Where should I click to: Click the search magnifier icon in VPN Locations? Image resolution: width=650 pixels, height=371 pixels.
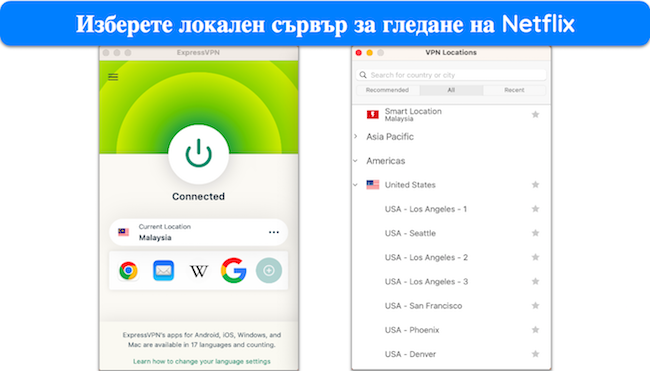pyautogui.click(x=363, y=75)
